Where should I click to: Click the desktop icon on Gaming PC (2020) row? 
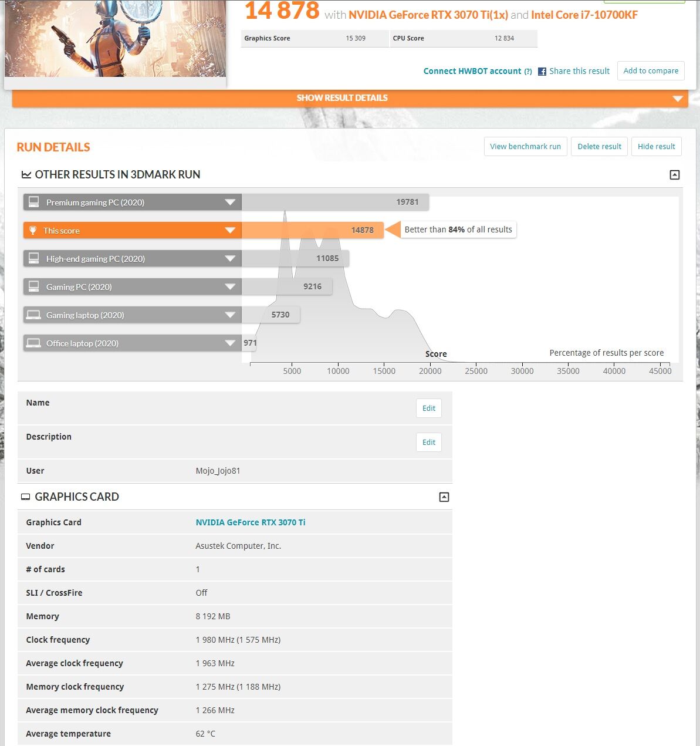tap(34, 286)
